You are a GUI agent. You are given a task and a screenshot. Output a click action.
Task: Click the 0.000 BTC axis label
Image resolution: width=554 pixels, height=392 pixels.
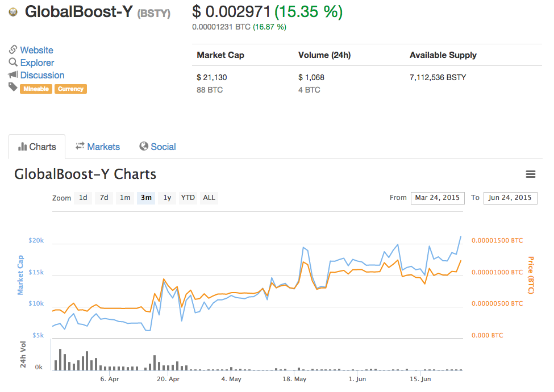pos(487,335)
